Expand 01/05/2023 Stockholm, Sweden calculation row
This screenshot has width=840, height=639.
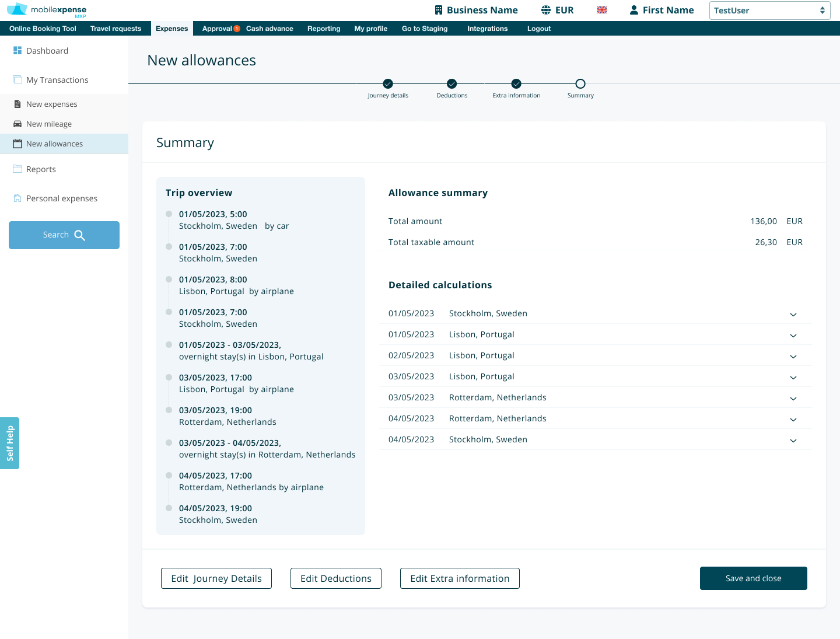[x=793, y=315]
